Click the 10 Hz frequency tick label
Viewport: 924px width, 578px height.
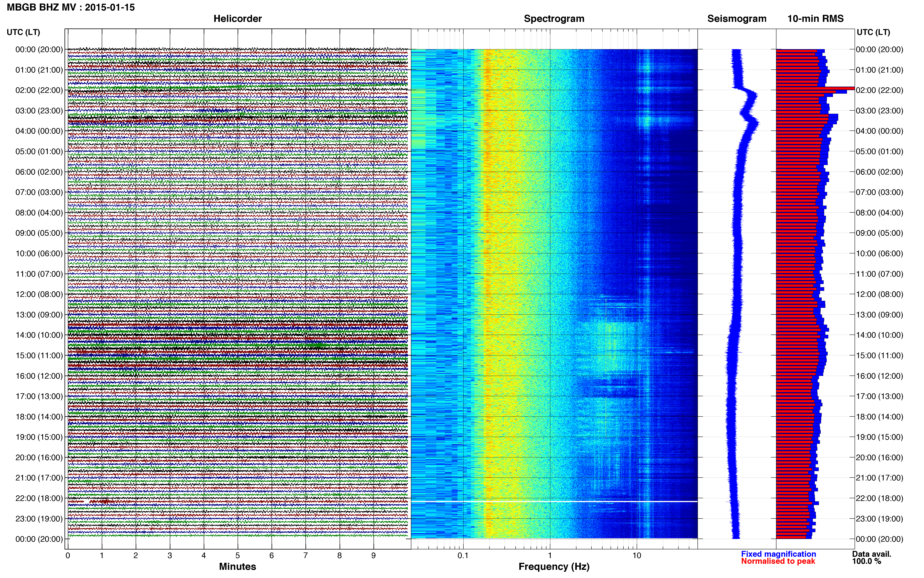pyautogui.click(x=637, y=555)
